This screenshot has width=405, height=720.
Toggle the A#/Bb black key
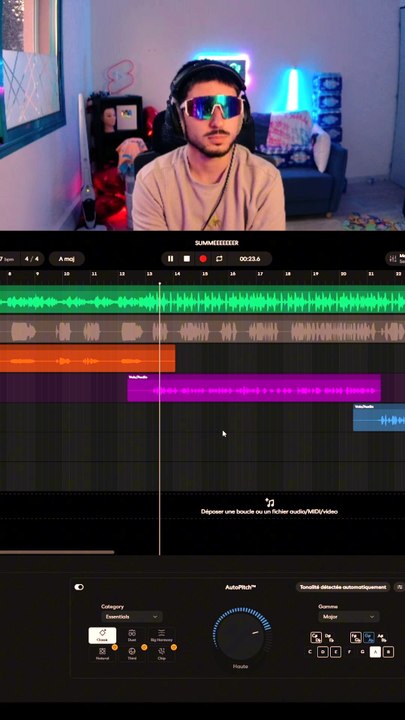[382, 637]
